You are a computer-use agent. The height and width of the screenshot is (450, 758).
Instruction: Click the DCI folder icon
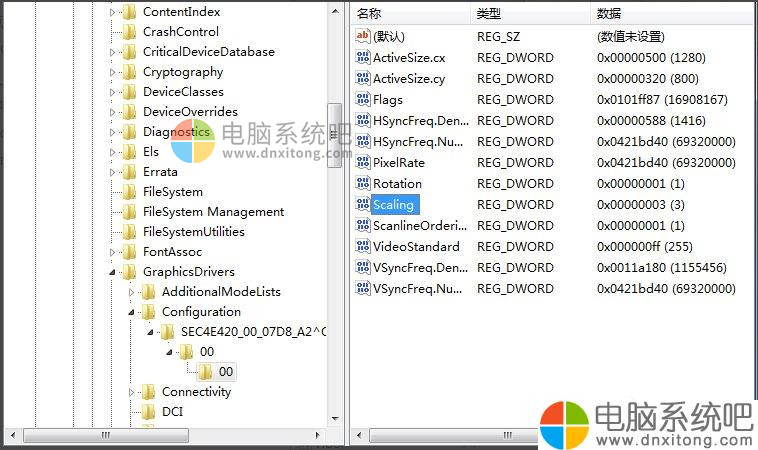click(148, 411)
